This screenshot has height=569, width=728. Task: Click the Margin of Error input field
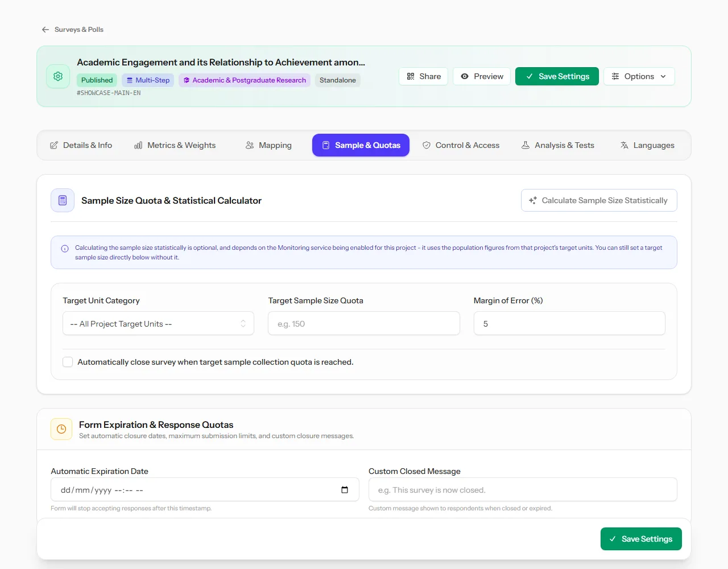(569, 323)
